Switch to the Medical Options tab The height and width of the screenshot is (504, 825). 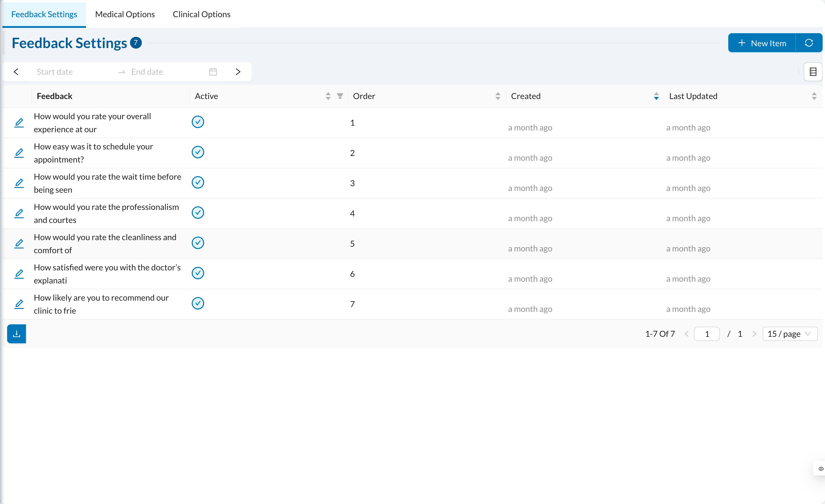tap(125, 14)
